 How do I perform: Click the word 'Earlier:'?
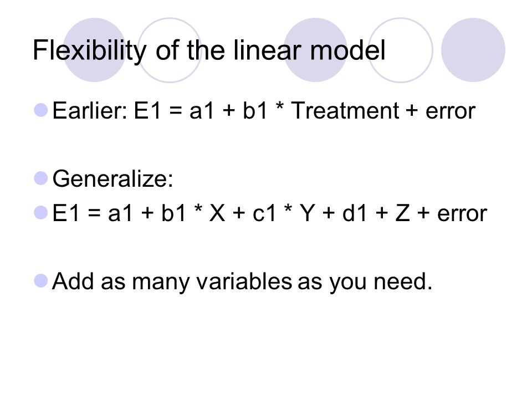(90, 111)
